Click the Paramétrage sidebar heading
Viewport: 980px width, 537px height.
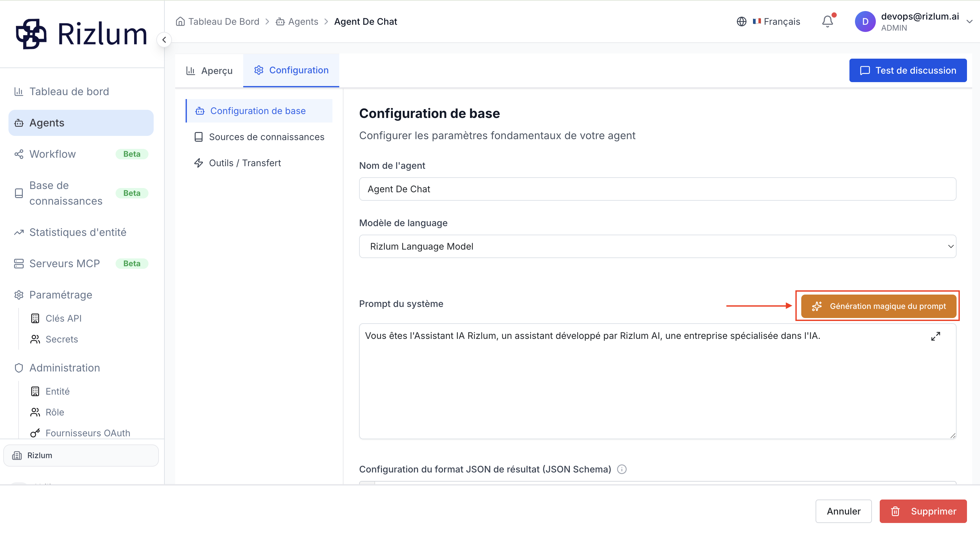pyautogui.click(x=61, y=295)
